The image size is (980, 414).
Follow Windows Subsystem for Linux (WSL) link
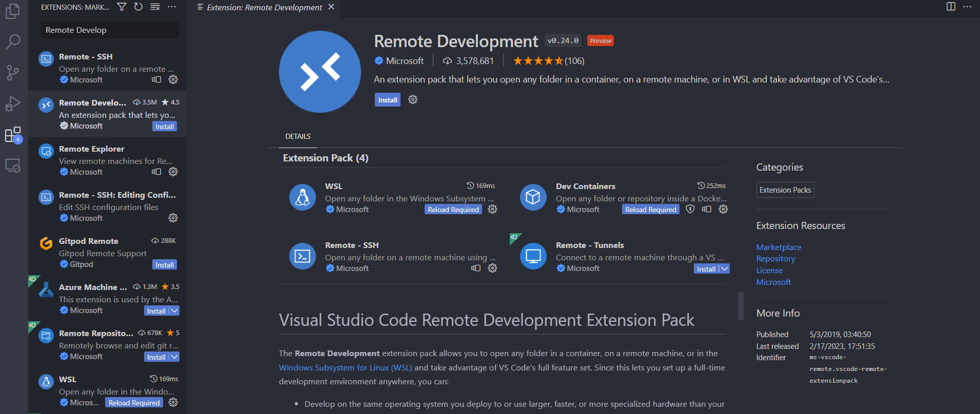(345, 367)
